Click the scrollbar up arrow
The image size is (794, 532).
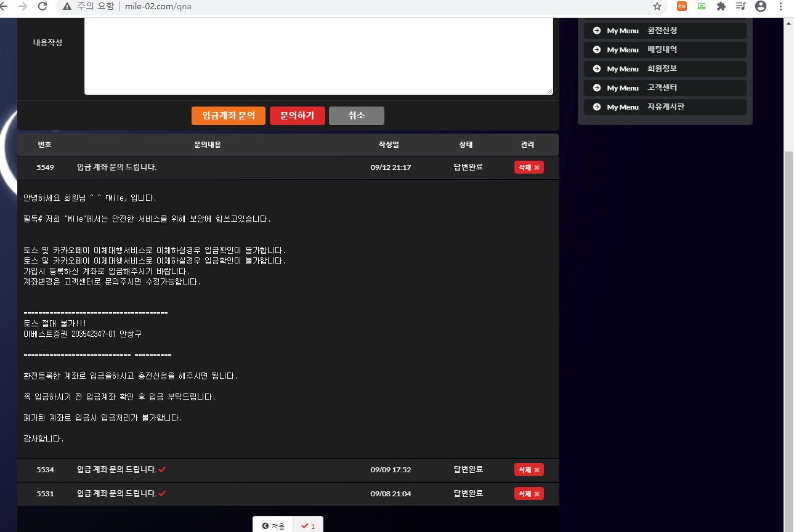pyautogui.click(x=788, y=23)
